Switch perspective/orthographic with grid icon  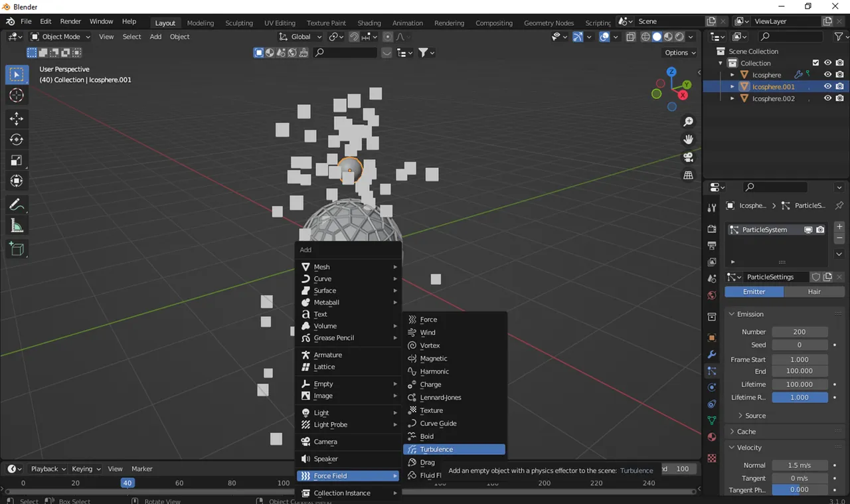pos(688,175)
